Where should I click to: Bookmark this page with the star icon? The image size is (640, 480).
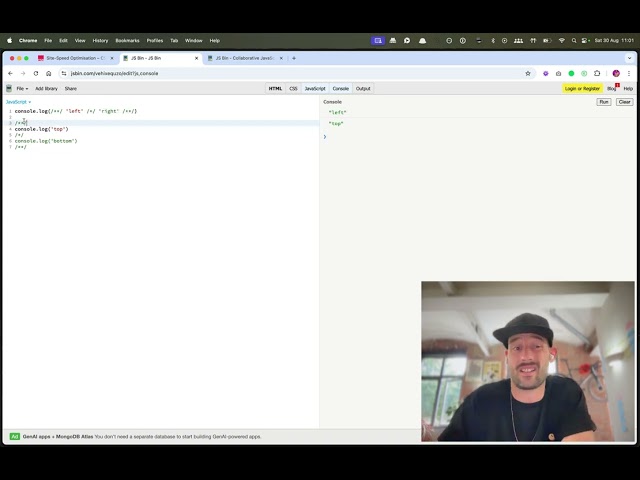(x=528, y=73)
